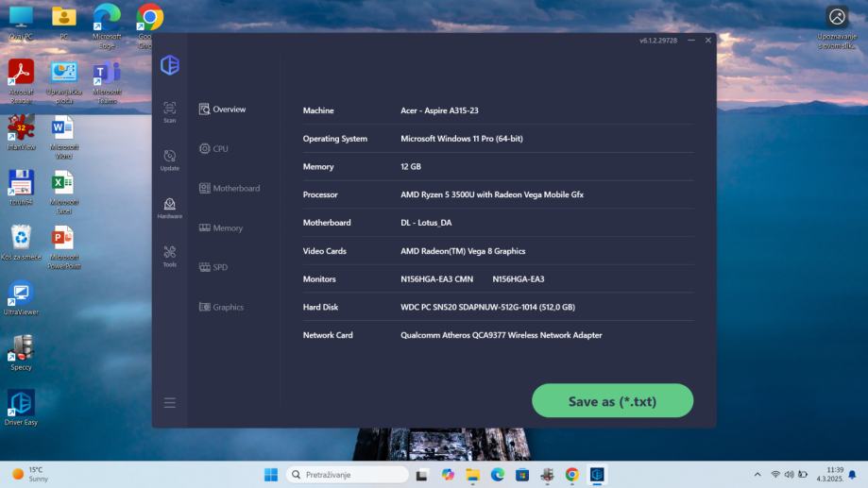The image size is (868, 488).
Task: Minimize the Driver Easy window
Action: (x=691, y=41)
